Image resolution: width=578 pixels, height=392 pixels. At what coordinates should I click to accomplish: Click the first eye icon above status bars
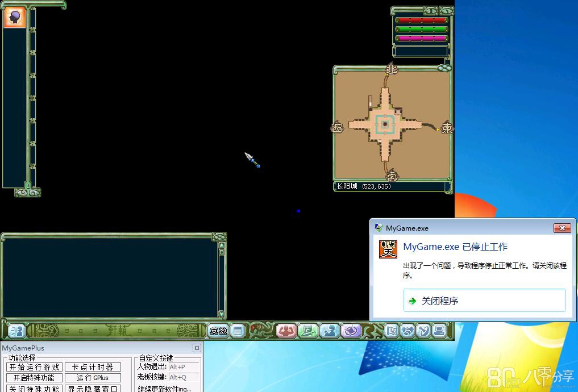pos(430,11)
